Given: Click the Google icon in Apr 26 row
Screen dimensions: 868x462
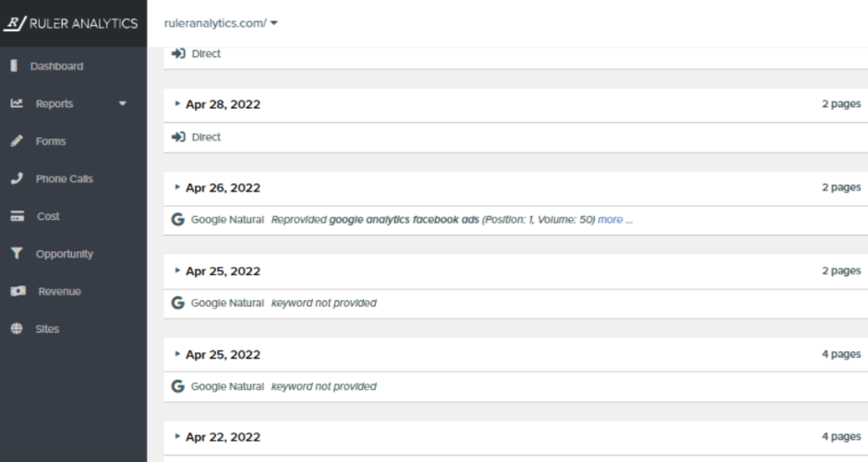Looking at the screenshot, I should [178, 220].
